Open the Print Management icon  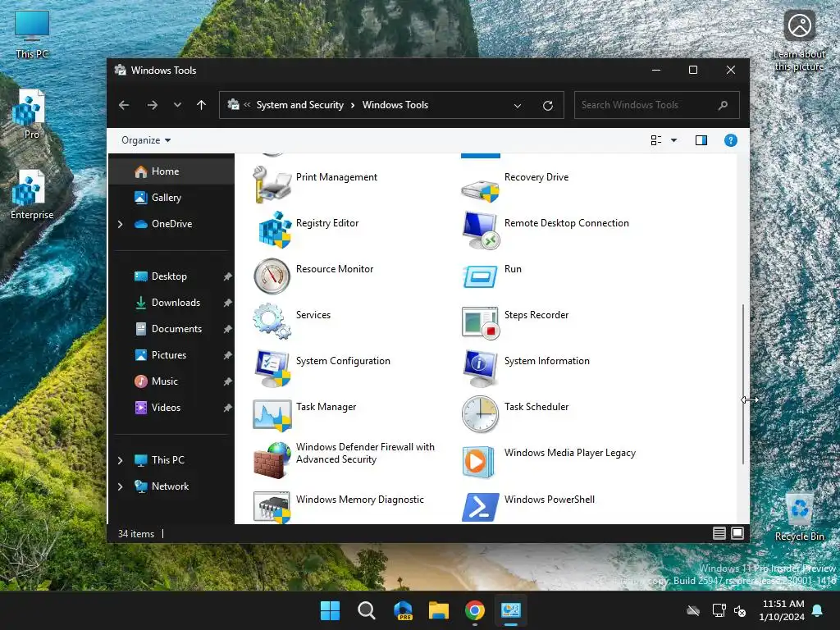pos(272,185)
